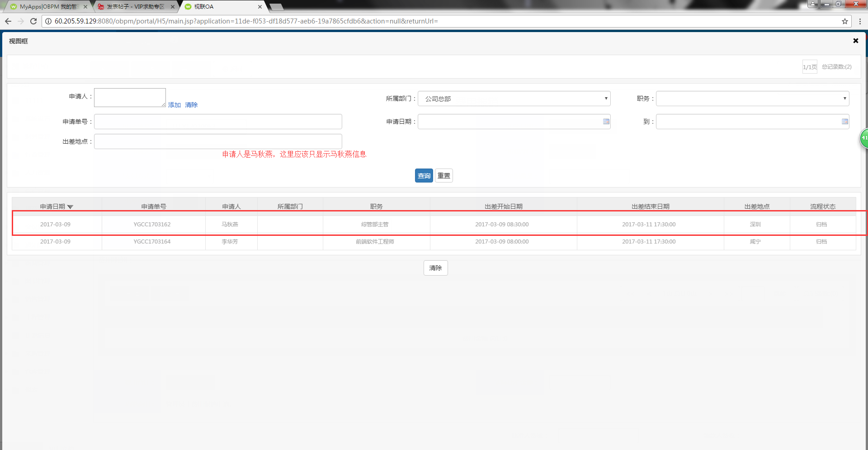
Task: Sort by 职务 column header
Action: 377,206
